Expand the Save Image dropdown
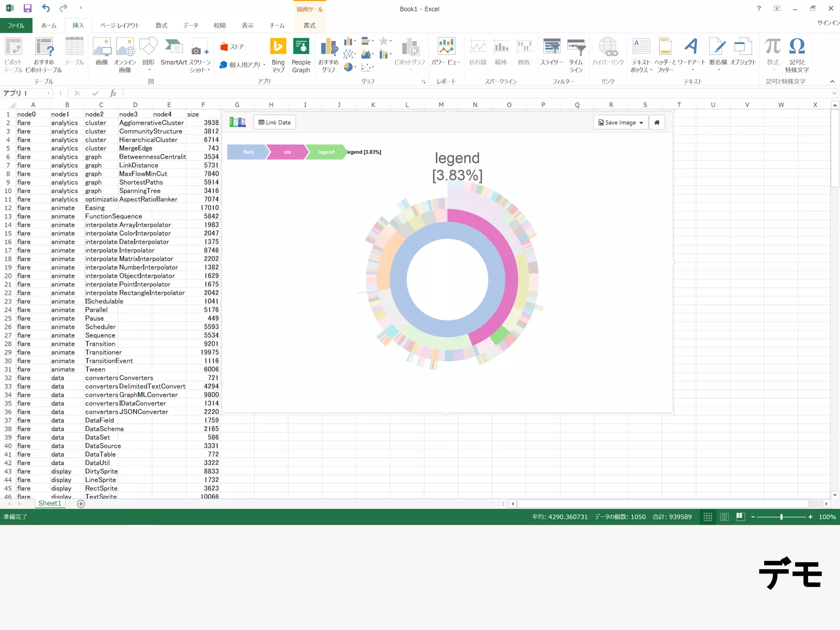The image size is (840, 630). 621,122
